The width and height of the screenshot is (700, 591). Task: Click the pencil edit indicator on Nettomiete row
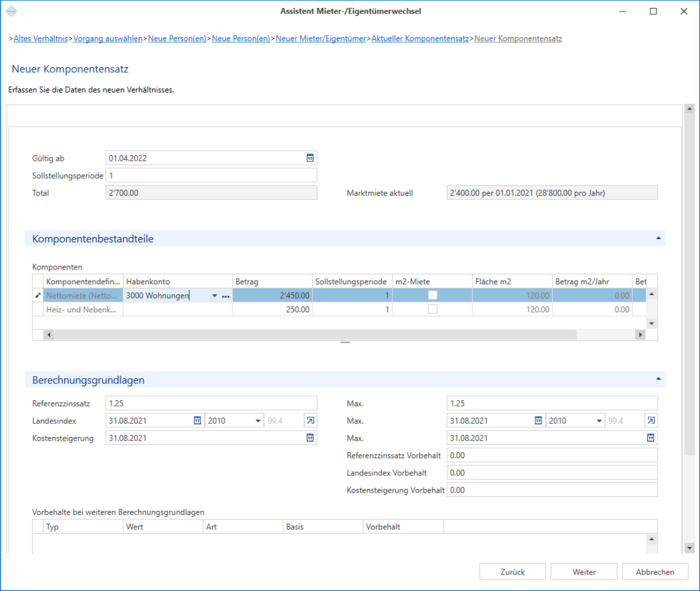[38, 296]
